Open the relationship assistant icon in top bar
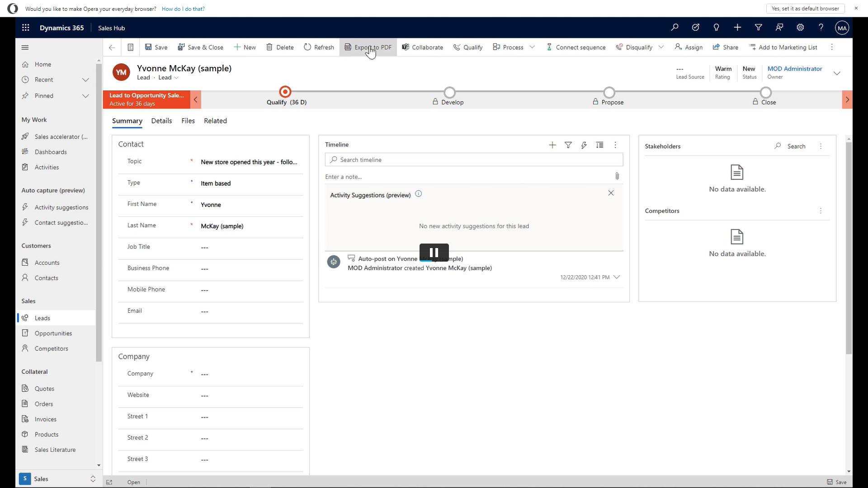This screenshot has height=488, width=868. 779,28
